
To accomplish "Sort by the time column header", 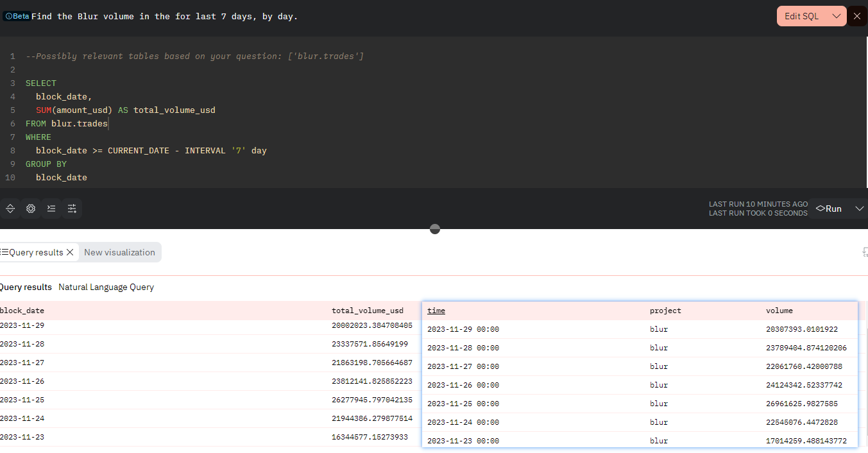I will point(436,311).
